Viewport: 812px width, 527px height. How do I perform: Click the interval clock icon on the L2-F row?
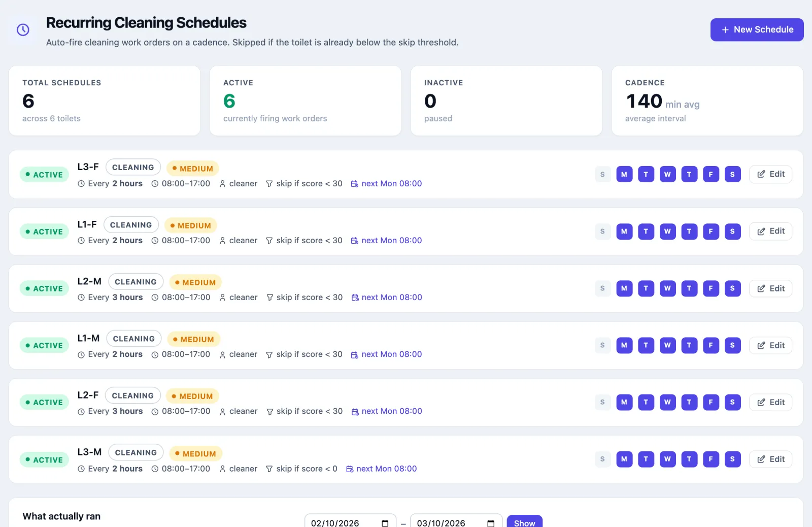(x=81, y=411)
